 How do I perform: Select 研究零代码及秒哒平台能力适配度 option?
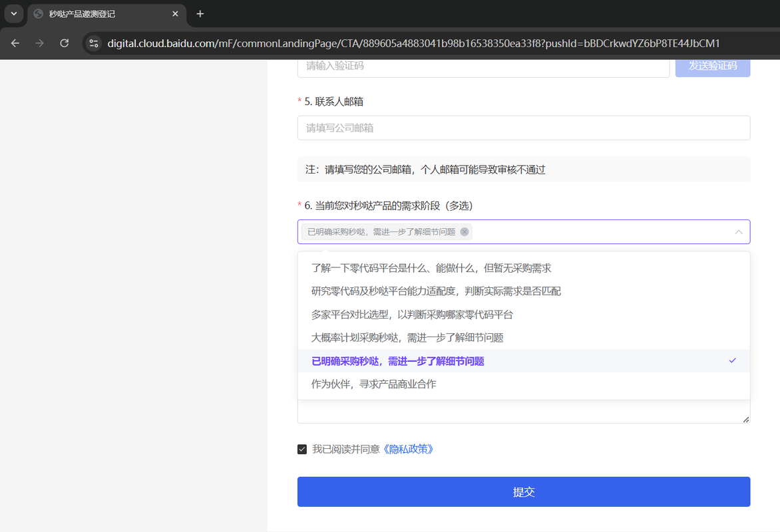coord(524,291)
